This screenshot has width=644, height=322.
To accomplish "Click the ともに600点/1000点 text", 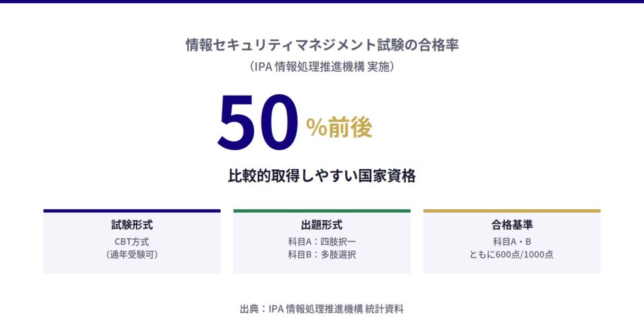I will coord(511,255).
